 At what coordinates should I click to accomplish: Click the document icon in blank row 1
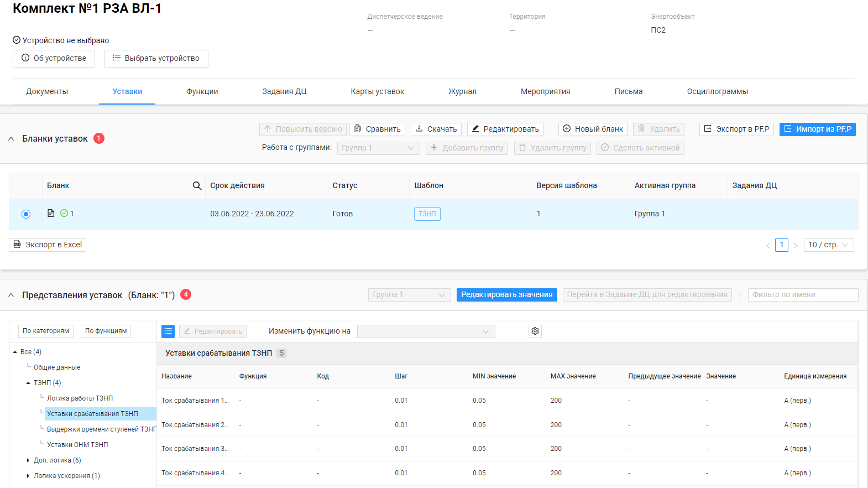click(x=51, y=213)
